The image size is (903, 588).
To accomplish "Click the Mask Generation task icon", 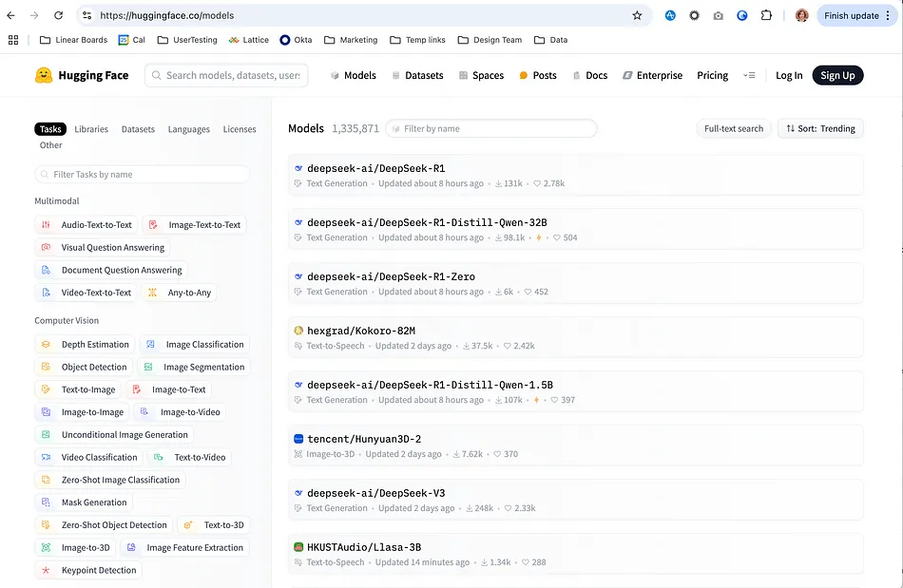I will pyautogui.click(x=46, y=503).
